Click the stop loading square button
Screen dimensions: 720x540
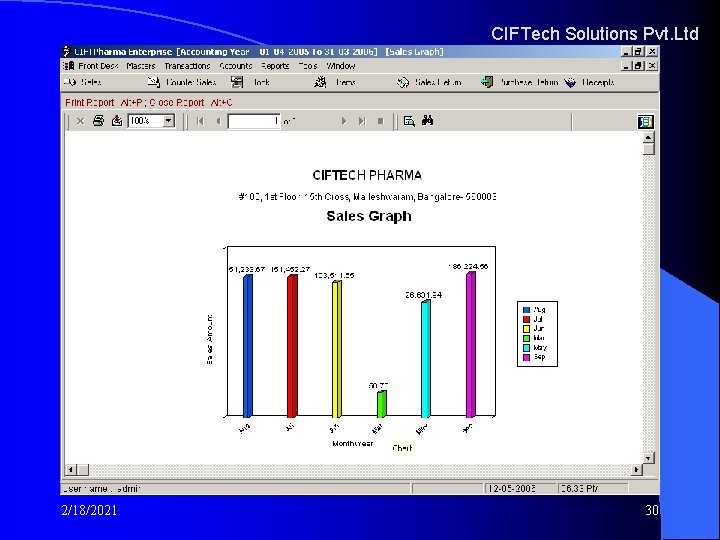[x=380, y=121]
